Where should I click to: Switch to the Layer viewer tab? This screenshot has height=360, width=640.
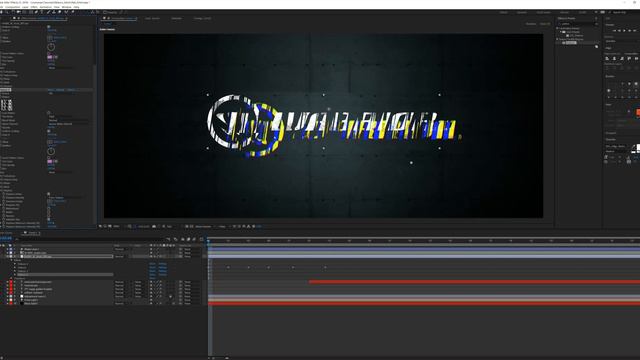tap(152, 18)
